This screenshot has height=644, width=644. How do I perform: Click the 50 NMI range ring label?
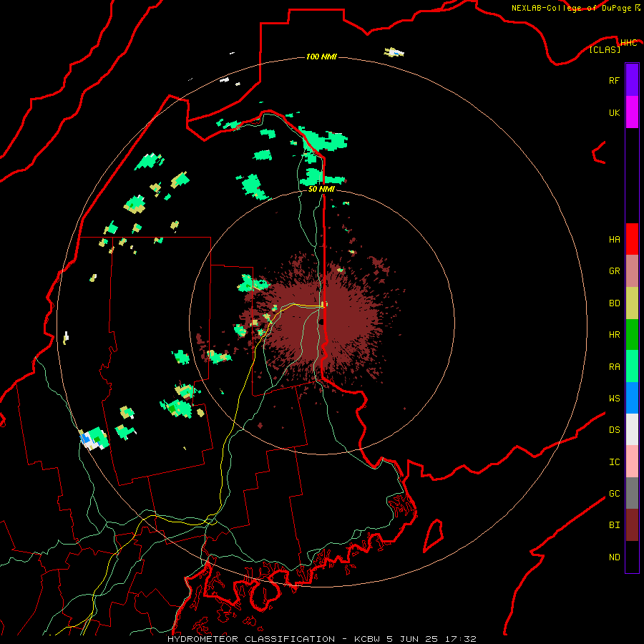[x=321, y=189]
